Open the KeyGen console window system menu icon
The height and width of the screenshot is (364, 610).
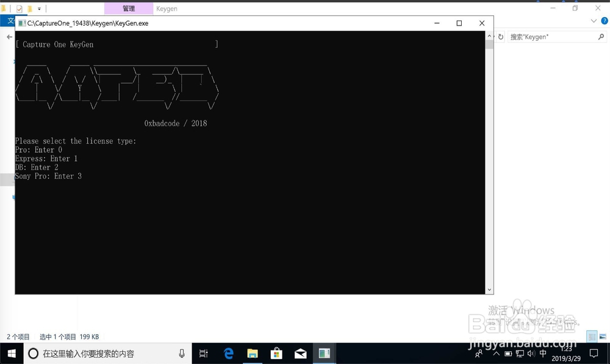(22, 23)
